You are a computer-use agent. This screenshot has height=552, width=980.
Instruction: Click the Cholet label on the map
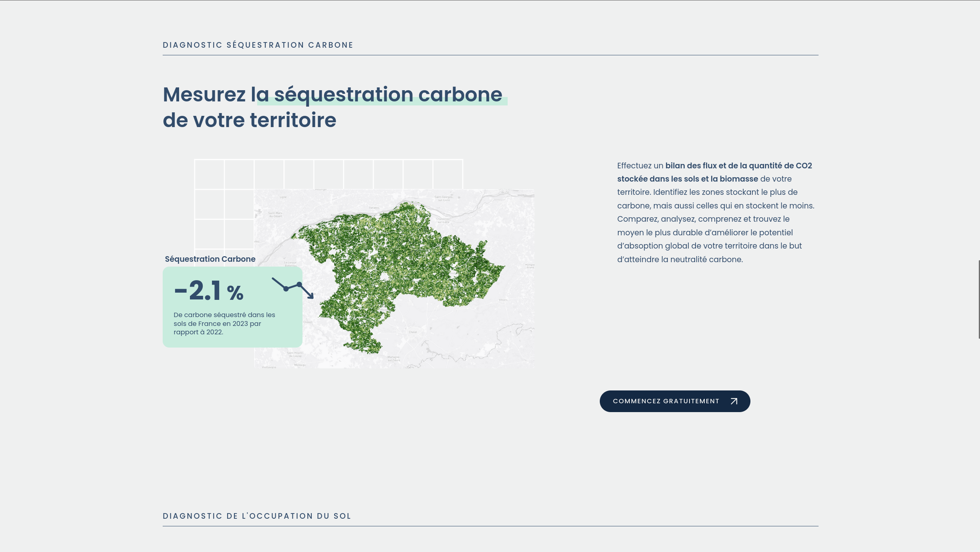point(413,332)
